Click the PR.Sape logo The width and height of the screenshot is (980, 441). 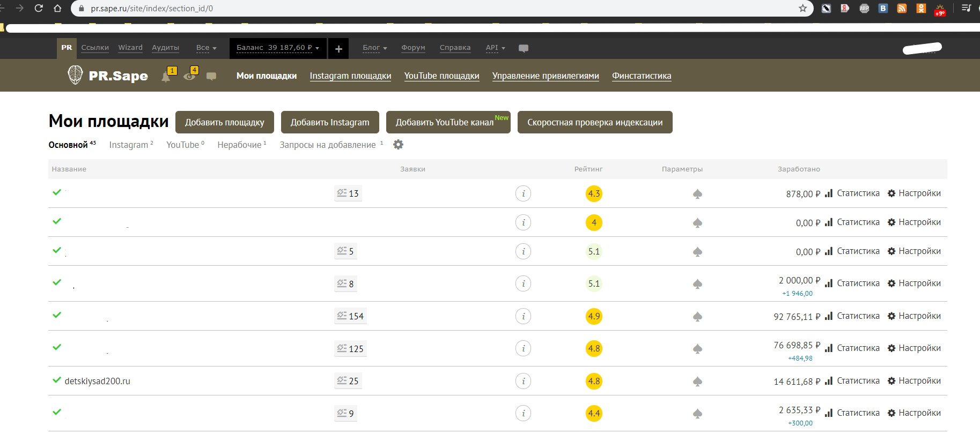point(108,76)
